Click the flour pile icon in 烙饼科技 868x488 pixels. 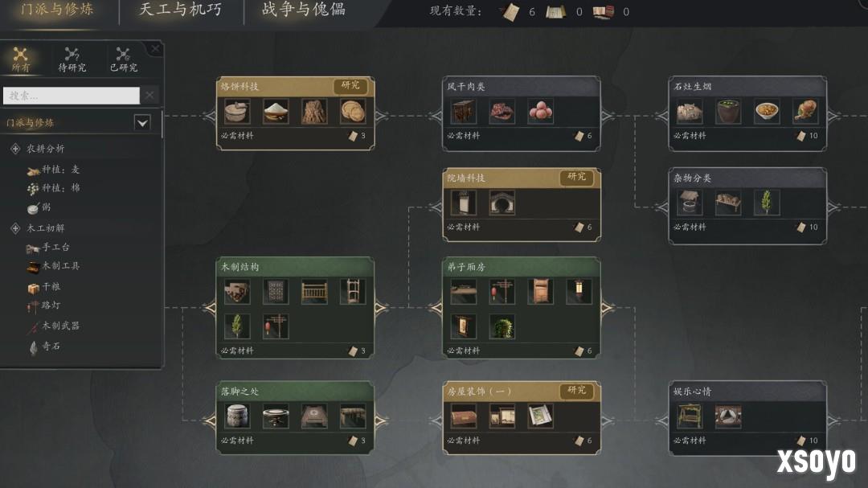pyautogui.click(x=276, y=111)
